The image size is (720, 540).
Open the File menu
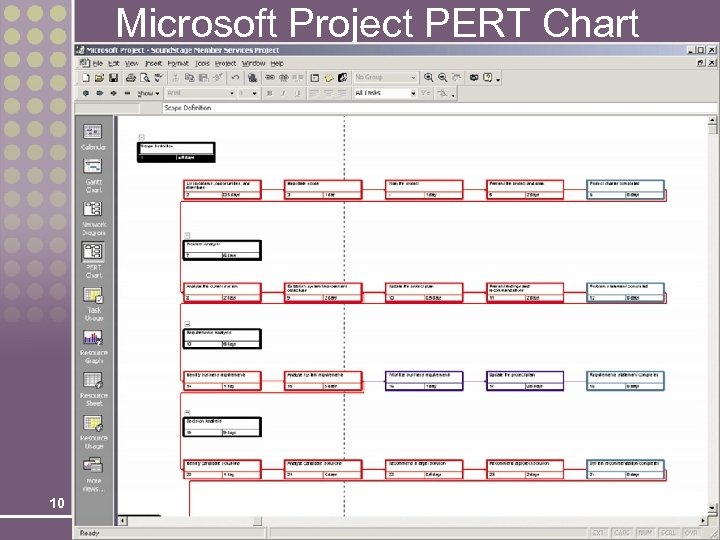point(98,63)
